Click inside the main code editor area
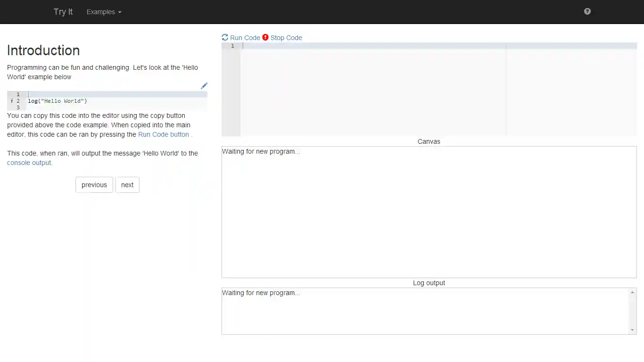Viewport: 644px width, 362px height. click(x=372, y=90)
